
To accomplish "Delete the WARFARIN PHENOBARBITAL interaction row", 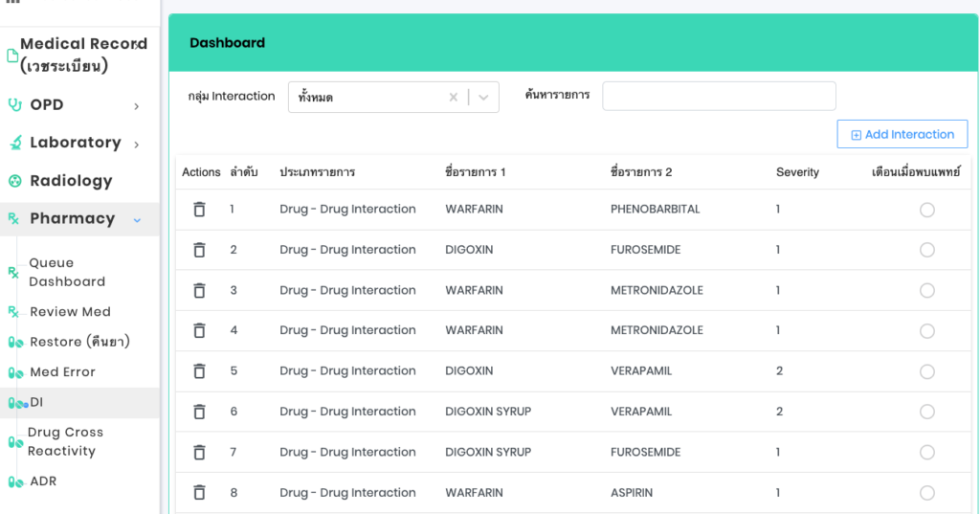I will click(x=199, y=210).
